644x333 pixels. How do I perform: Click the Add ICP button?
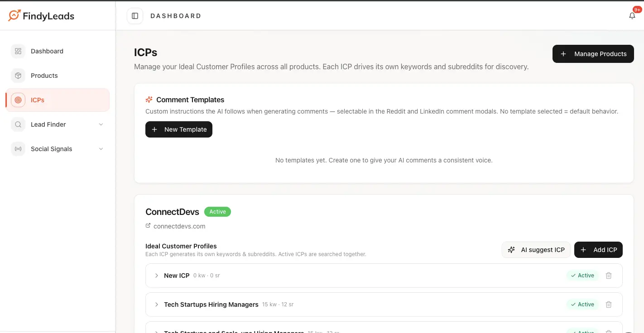click(x=598, y=250)
